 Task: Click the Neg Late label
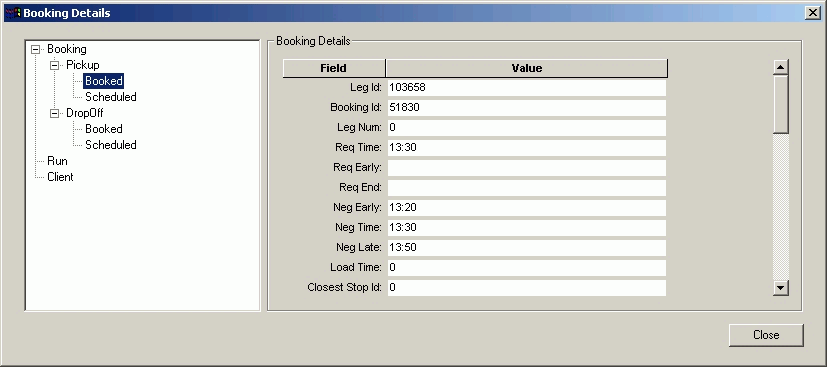359,248
